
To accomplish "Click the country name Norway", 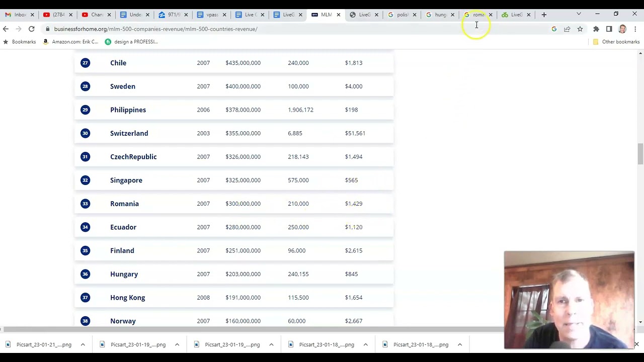I will pyautogui.click(x=123, y=321).
